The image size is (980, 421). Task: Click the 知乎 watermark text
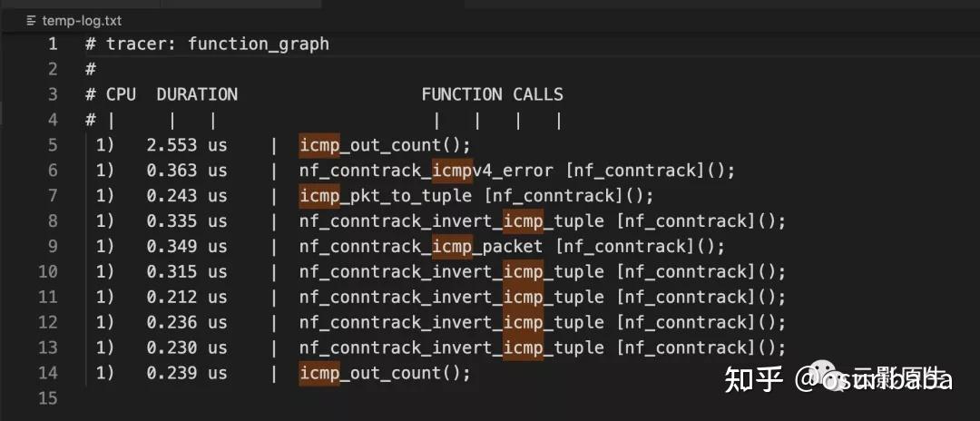(754, 379)
